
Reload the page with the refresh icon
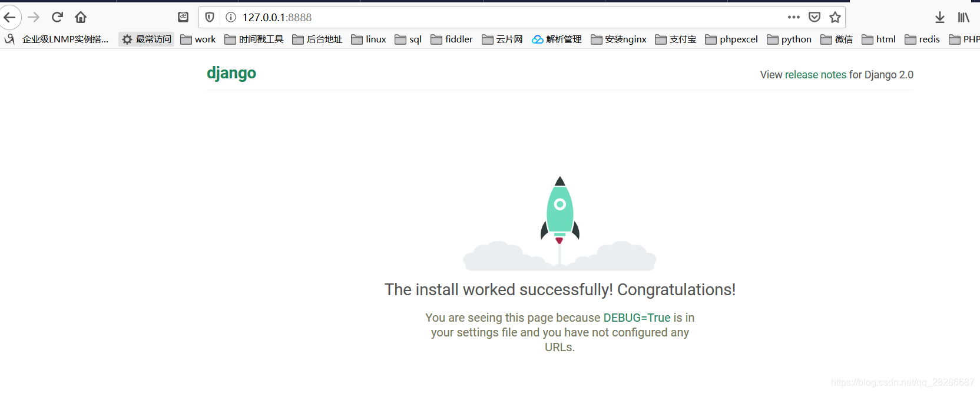tap(57, 17)
